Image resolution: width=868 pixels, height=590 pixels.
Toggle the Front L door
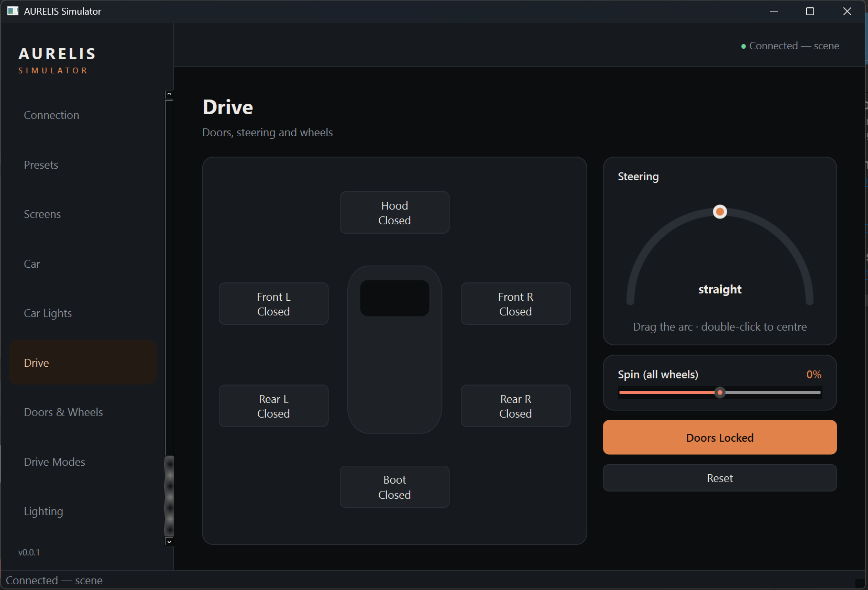[273, 304]
